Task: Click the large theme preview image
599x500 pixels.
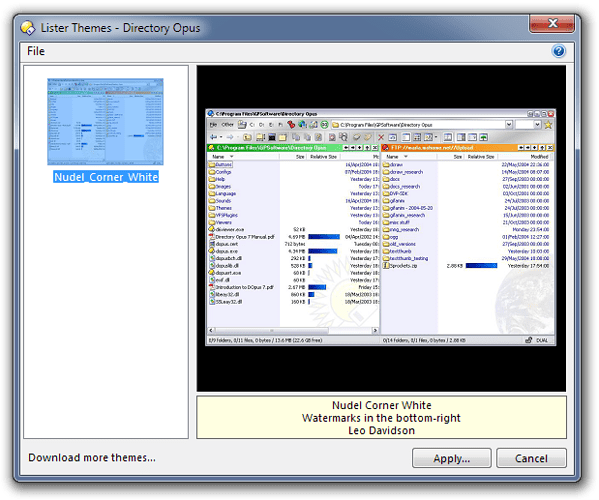Action: [x=381, y=228]
